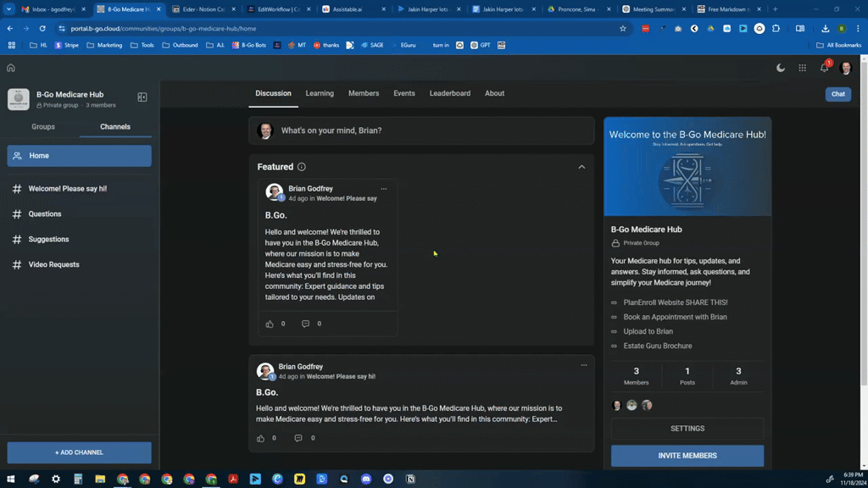Open user profile avatar menu
Screen dimensions: 868x488
pyautogui.click(x=845, y=68)
